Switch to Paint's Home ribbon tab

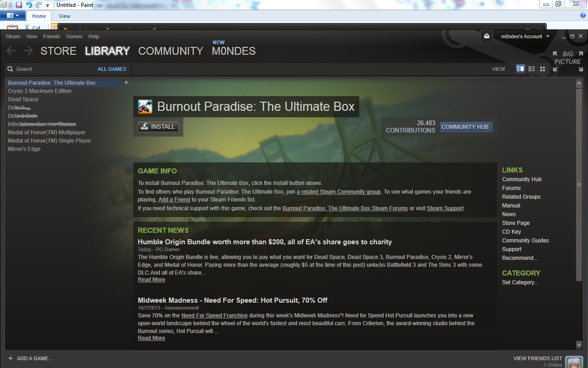tap(39, 16)
